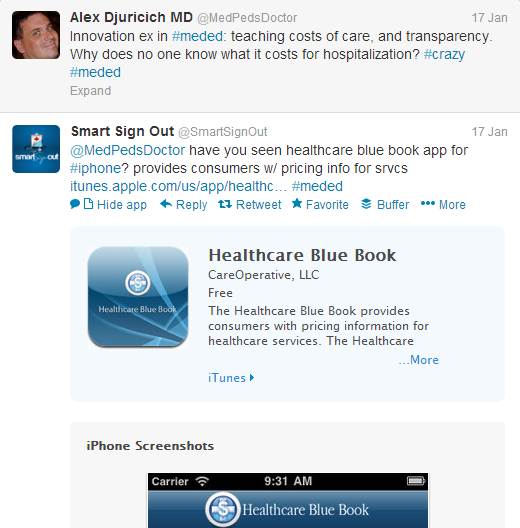Screen dimensions: 520x528
Task: Click the document icon beside Hide app
Action: click(88, 204)
